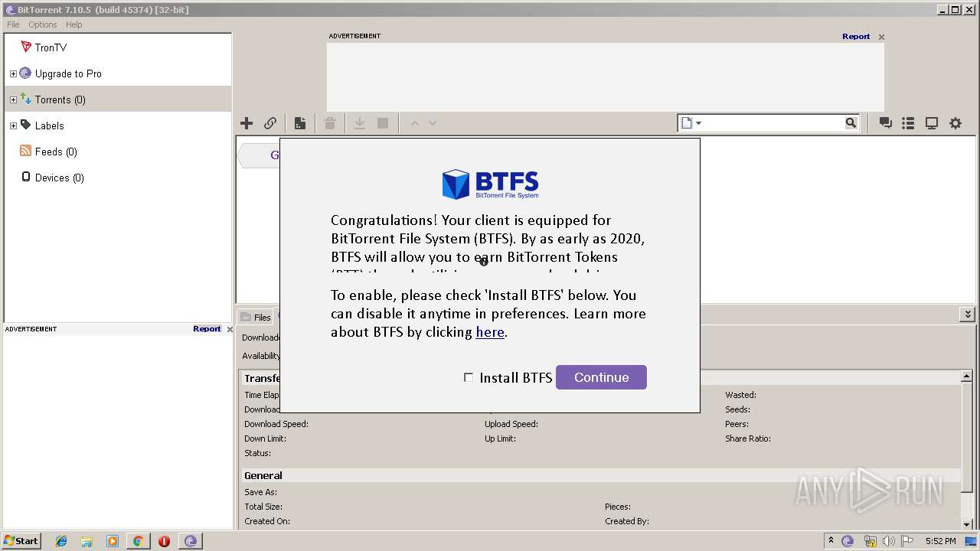
Task: Follow the 'here' BTFS link
Action: coord(490,332)
